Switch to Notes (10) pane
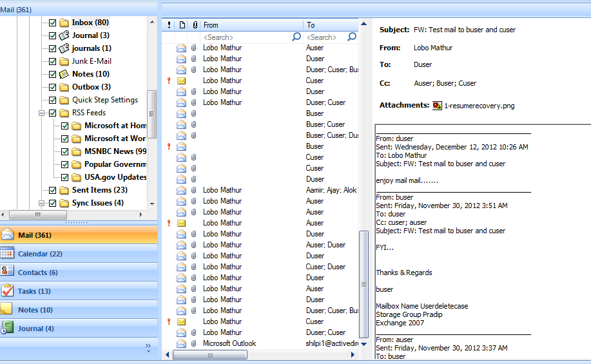 pos(79,310)
